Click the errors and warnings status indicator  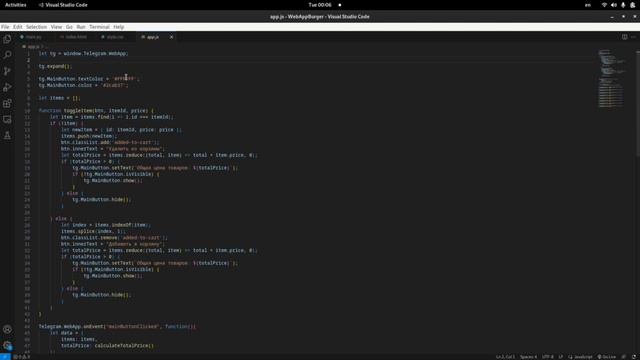[x=22, y=357]
